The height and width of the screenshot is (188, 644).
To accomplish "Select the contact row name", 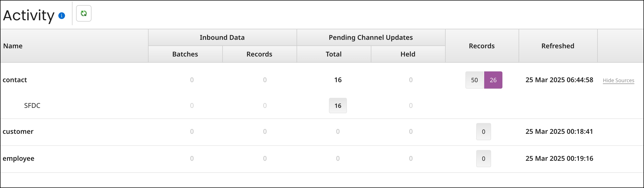I will click(x=15, y=80).
